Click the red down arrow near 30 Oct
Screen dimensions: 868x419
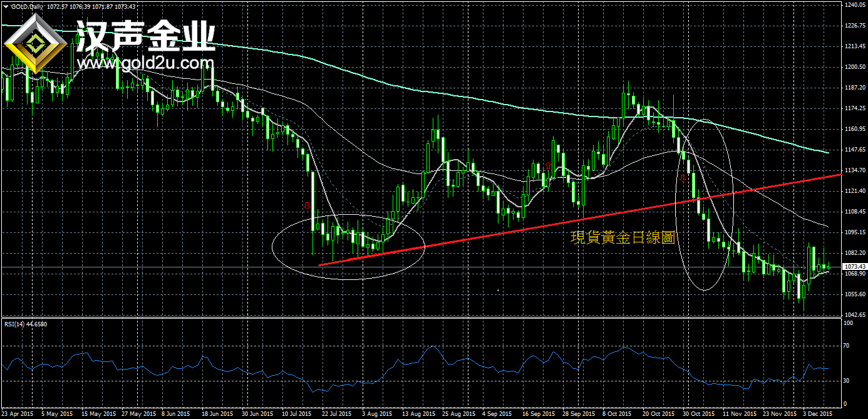(x=683, y=178)
